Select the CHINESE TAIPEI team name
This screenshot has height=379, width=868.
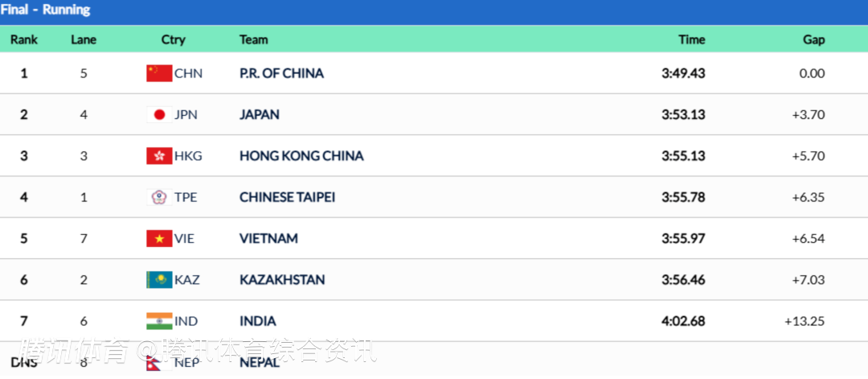click(x=287, y=197)
